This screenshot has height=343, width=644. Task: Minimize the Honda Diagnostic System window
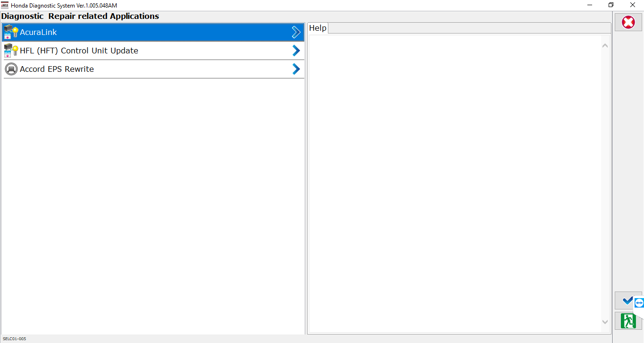590,5
